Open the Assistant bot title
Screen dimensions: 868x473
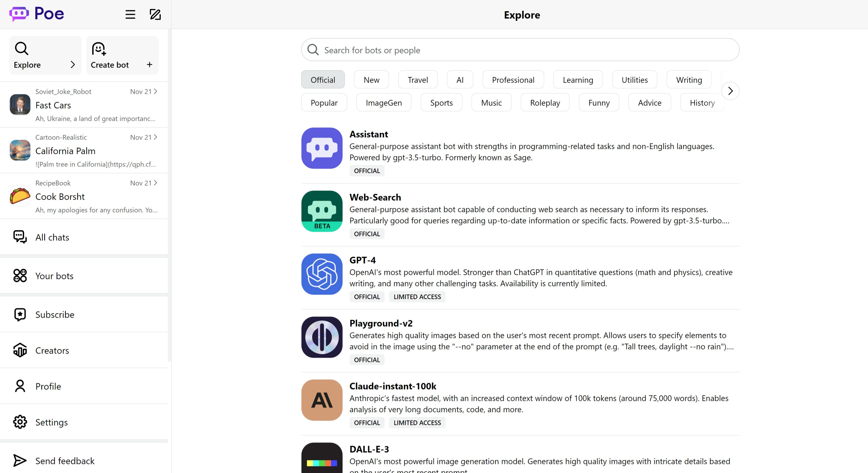369,134
